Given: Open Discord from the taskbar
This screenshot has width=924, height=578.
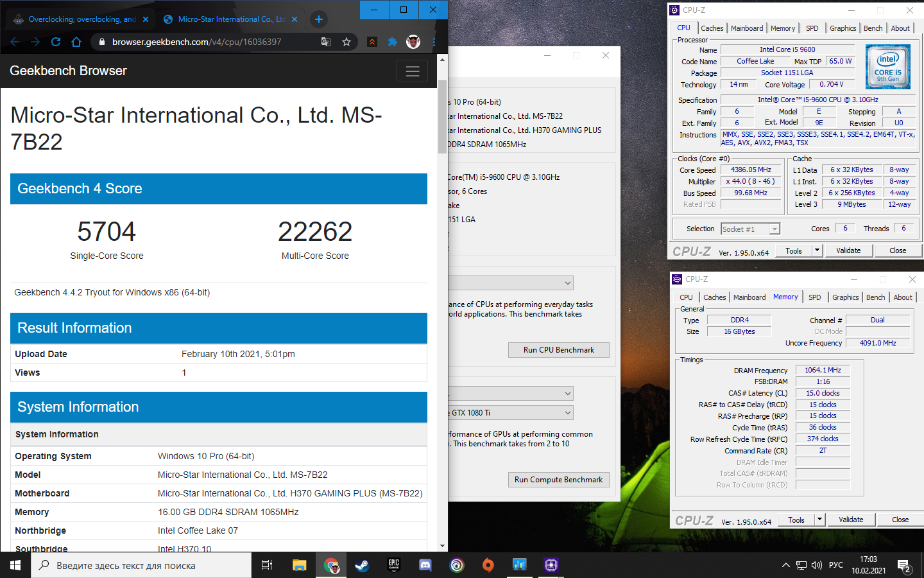Looking at the screenshot, I should (x=425, y=565).
